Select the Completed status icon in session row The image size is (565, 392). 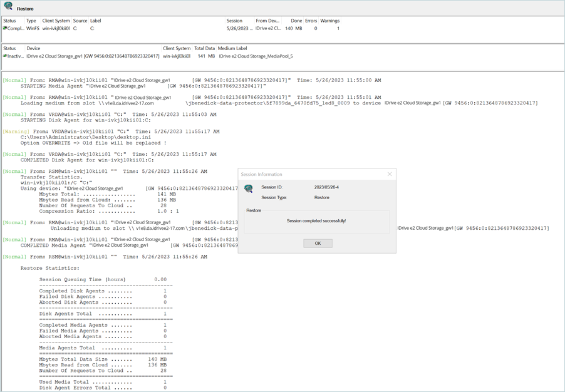[6, 28]
